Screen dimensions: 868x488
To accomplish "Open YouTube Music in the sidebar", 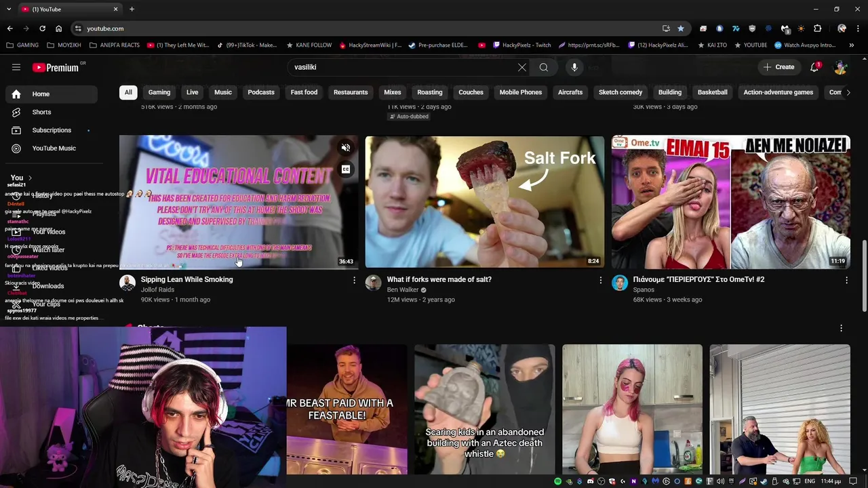I will coord(52,148).
